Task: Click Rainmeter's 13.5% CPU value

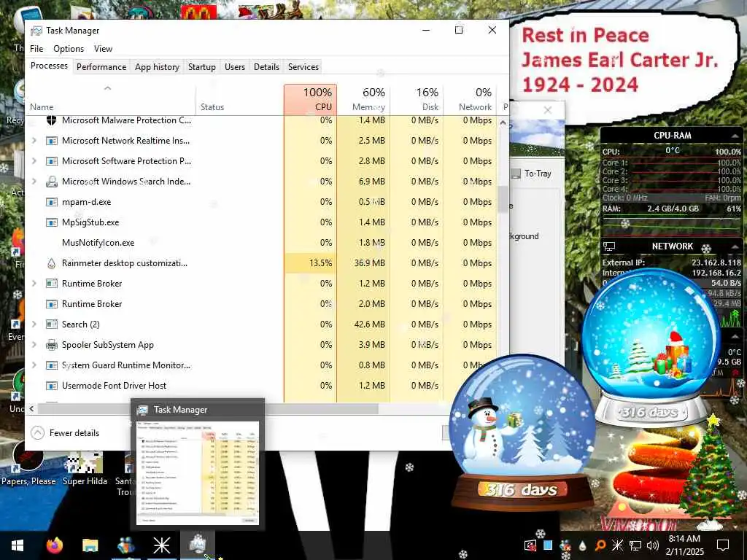Action: click(x=321, y=263)
